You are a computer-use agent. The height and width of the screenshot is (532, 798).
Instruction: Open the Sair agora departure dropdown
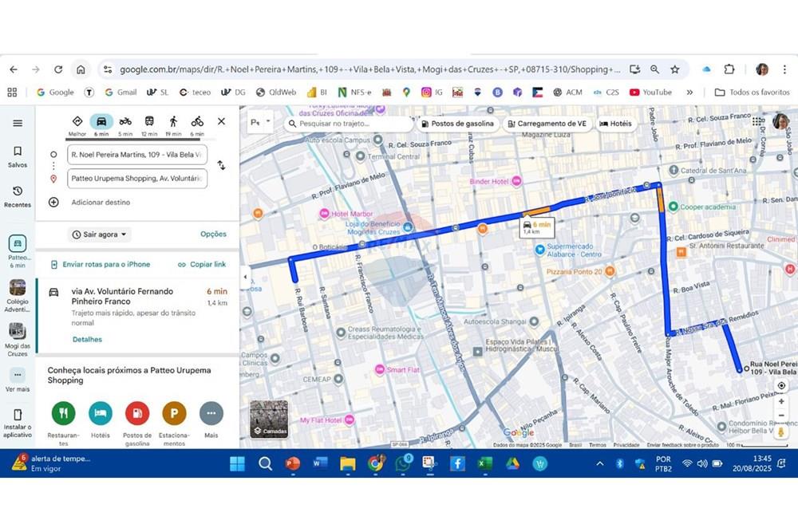[100, 234]
